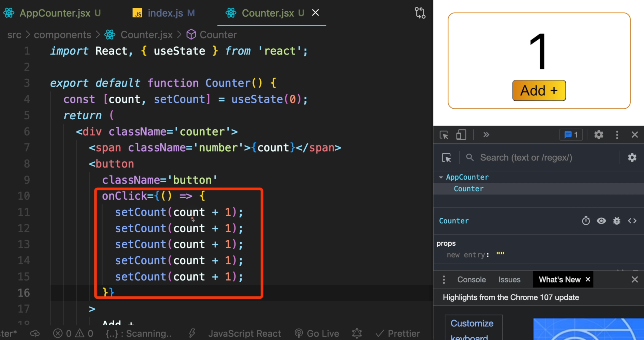Log Counter data with the bug icon
The width and height of the screenshot is (644, 340).
tap(617, 221)
